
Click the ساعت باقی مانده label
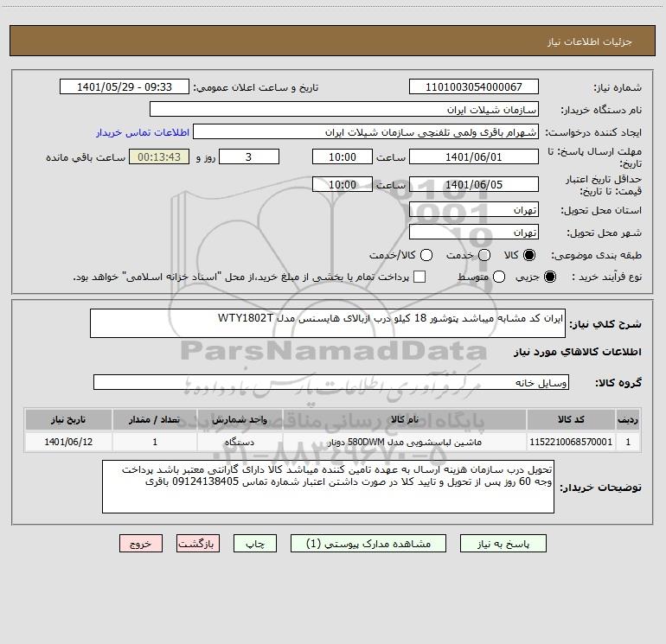pyautogui.click(x=86, y=157)
